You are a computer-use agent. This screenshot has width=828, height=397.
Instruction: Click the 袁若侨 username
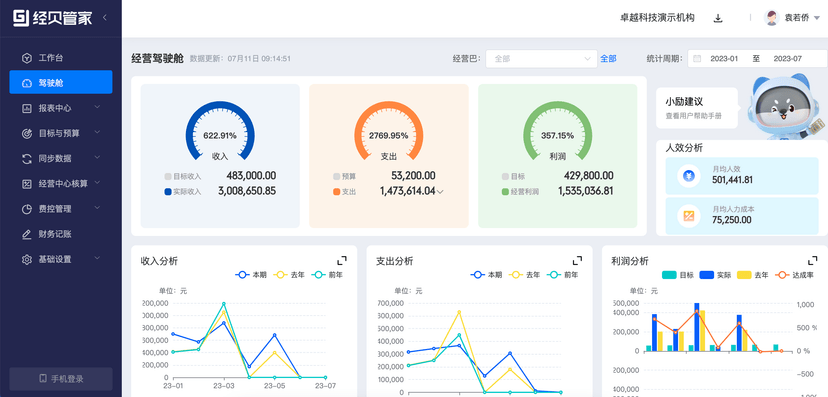tap(796, 18)
